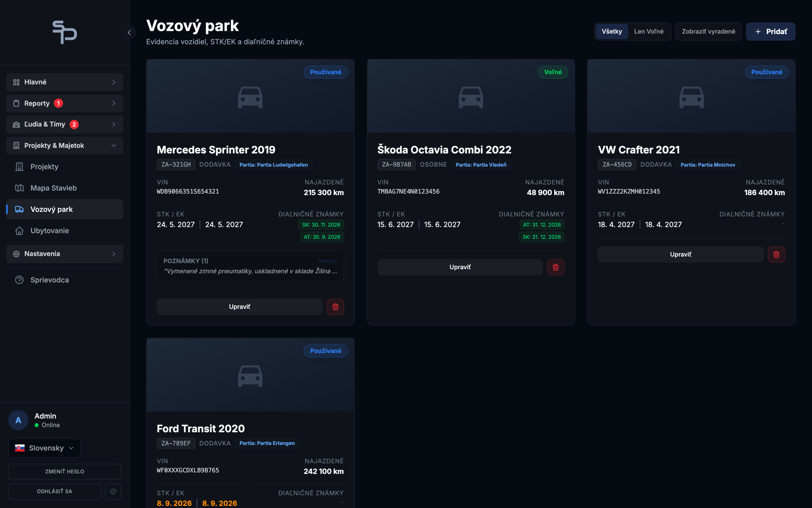
Task: Click the VW Crafter car placeholder image
Action: [x=691, y=97]
